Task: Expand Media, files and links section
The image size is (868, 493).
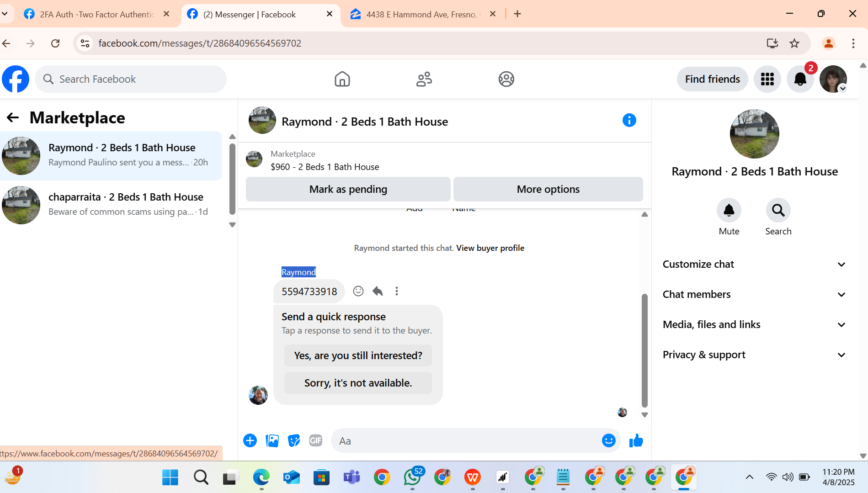Action: (754, 324)
